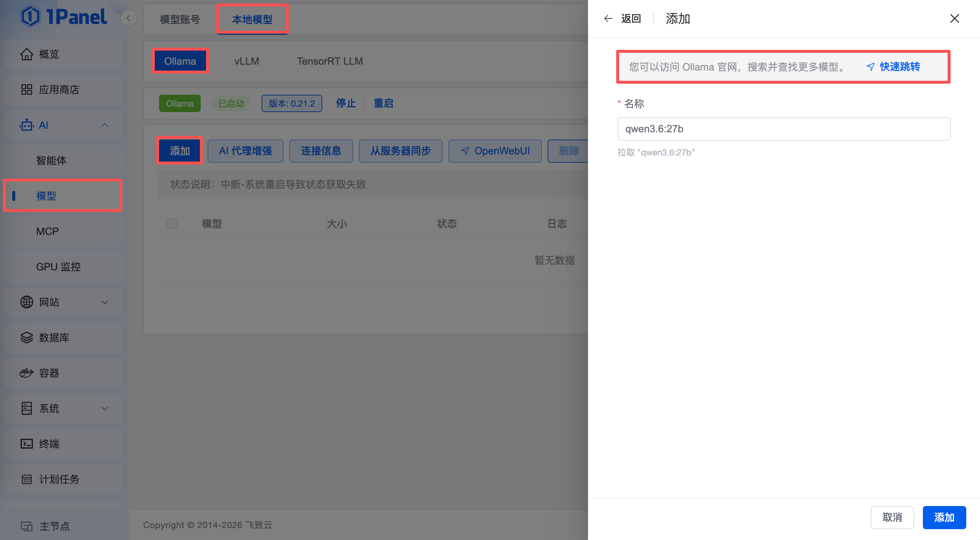Click the 删除 button
The height and width of the screenshot is (540, 980).
point(568,151)
